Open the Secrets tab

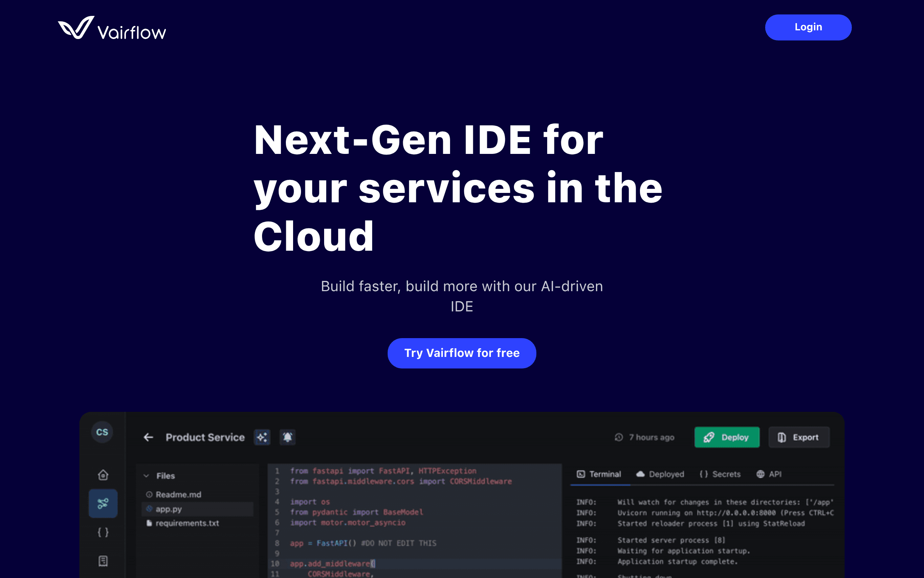coord(720,474)
